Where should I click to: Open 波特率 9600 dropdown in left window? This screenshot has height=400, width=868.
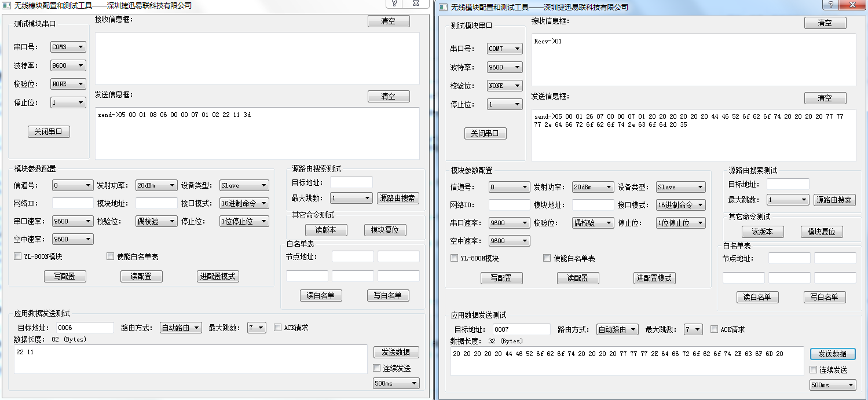tap(68, 65)
